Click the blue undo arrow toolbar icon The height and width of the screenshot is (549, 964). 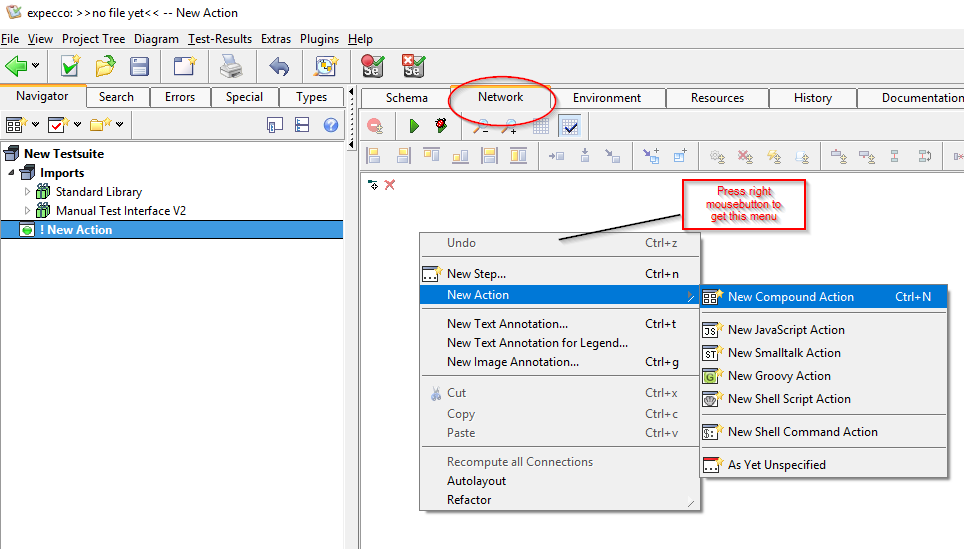tap(279, 67)
